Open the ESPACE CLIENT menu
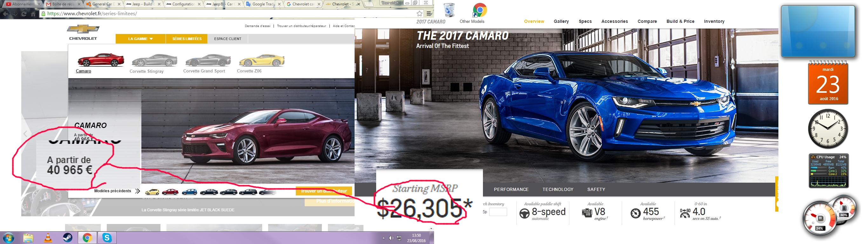Viewport: 868px width, 244px height. [228, 39]
